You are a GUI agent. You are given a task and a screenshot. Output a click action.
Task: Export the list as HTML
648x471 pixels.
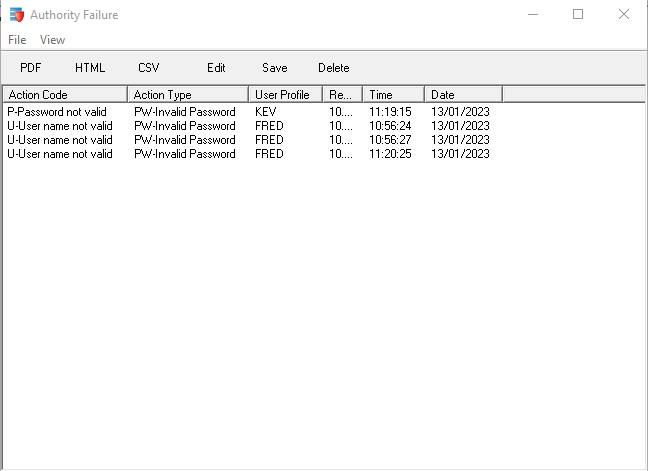coord(90,68)
